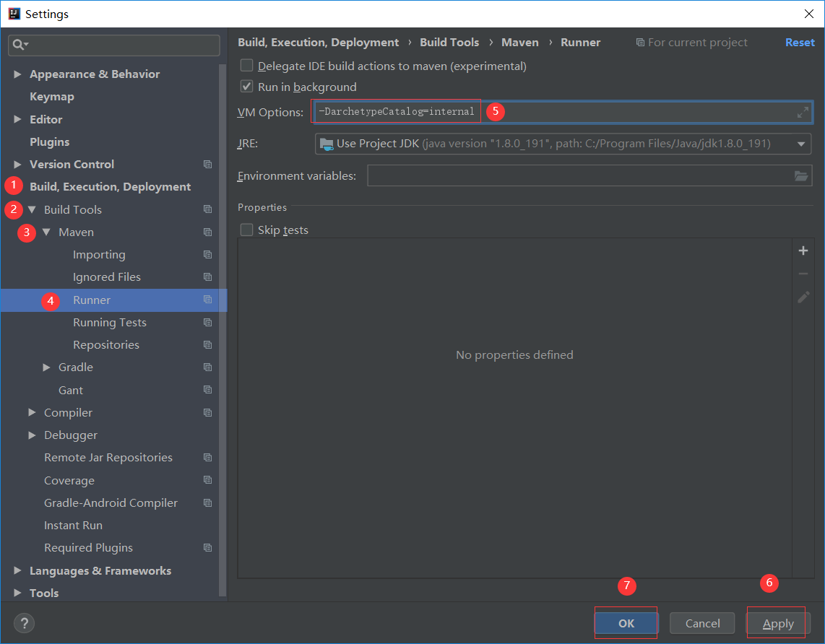Select Repositories under Maven
The height and width of the screenshot is (644, 825).
coord(105,345)
